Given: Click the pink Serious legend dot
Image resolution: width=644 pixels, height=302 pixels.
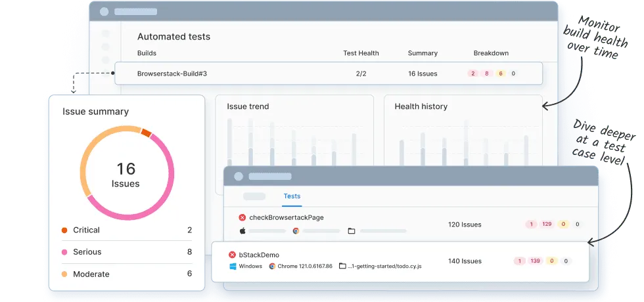Looking at the screenshot, I should [64, 252].
